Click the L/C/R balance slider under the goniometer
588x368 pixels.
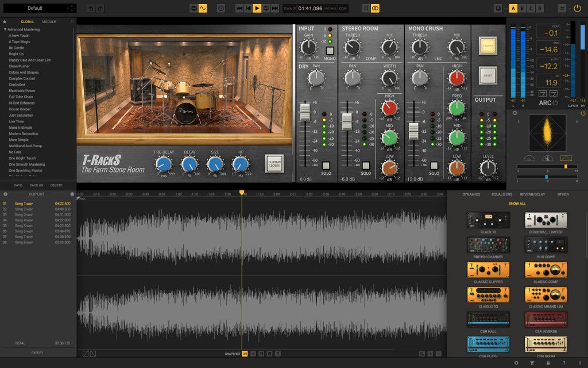click(546, 177)
